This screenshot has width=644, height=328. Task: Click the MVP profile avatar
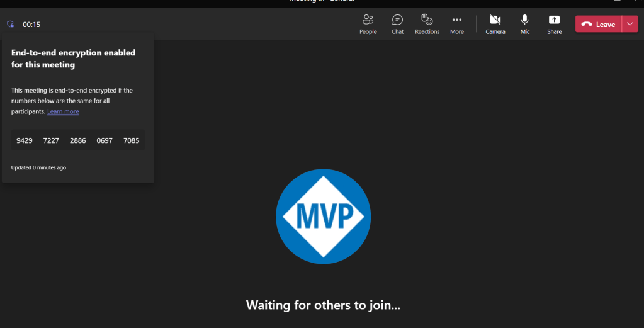[x=323, y=216]
